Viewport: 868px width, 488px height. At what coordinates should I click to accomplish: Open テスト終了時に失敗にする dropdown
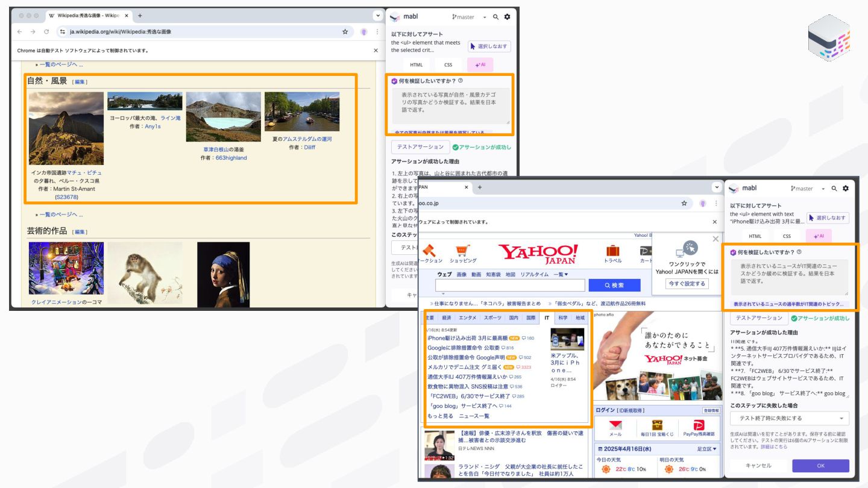click(790, 418)
